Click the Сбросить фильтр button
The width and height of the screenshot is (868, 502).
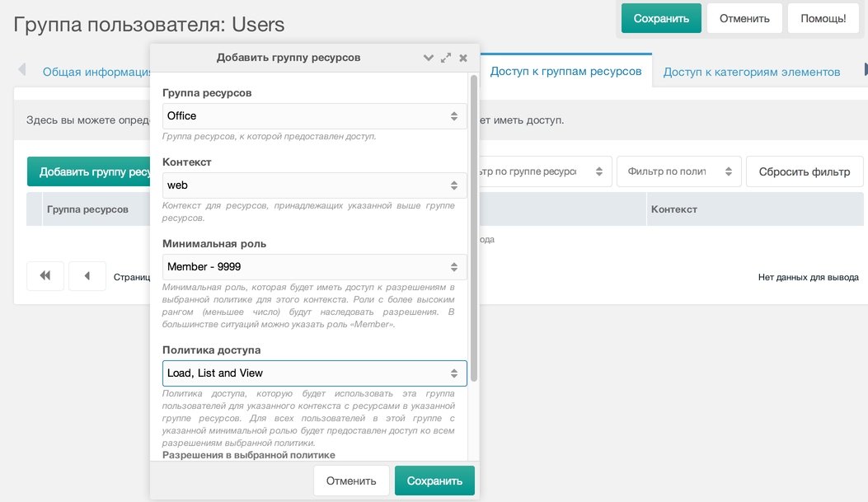805,171
